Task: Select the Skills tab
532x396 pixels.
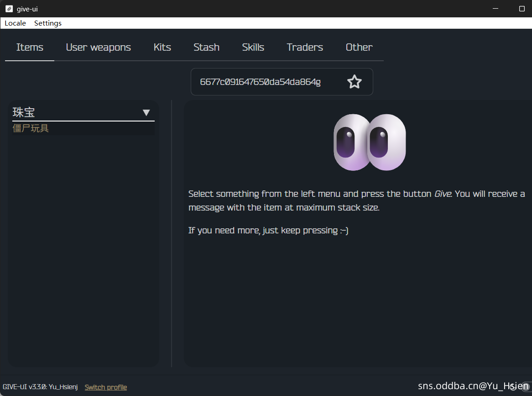Action: [253, 48]
